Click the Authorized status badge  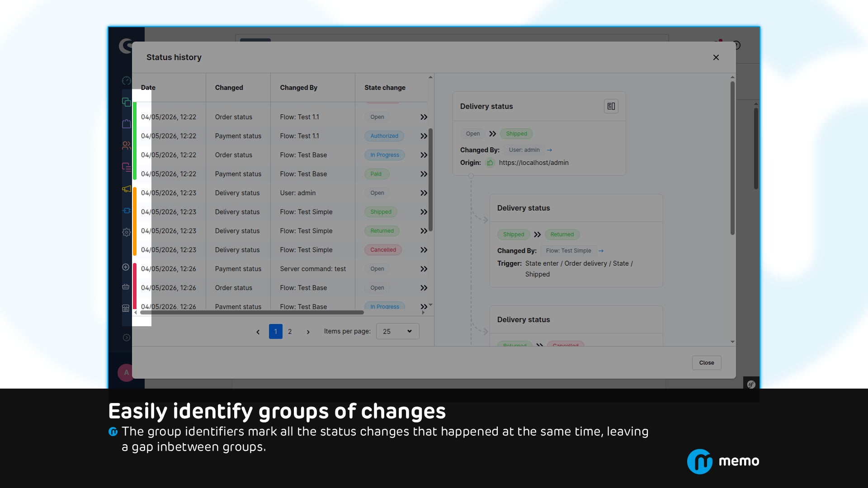[384, 136]
